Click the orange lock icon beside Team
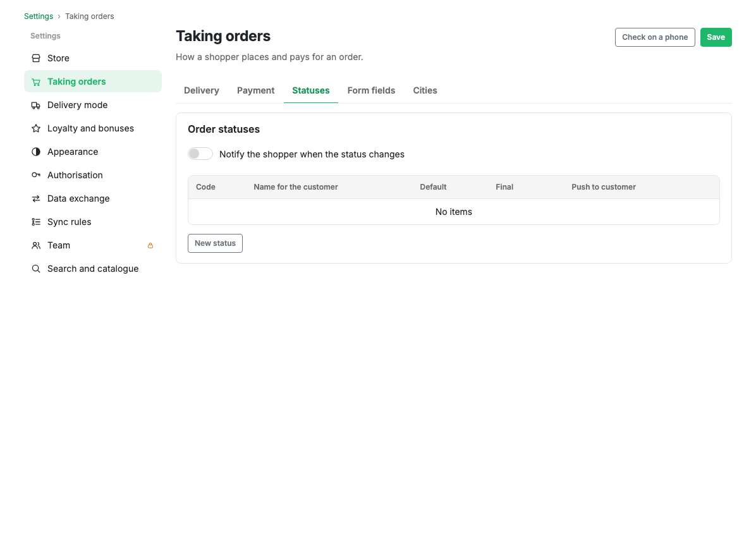This screenshot has height=536, width=756. pyautogui.click(x=150, y=246)
